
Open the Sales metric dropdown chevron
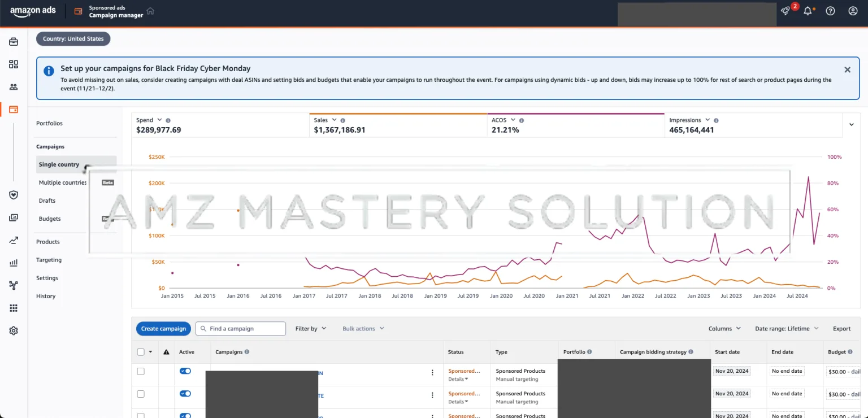pos(334,120)
